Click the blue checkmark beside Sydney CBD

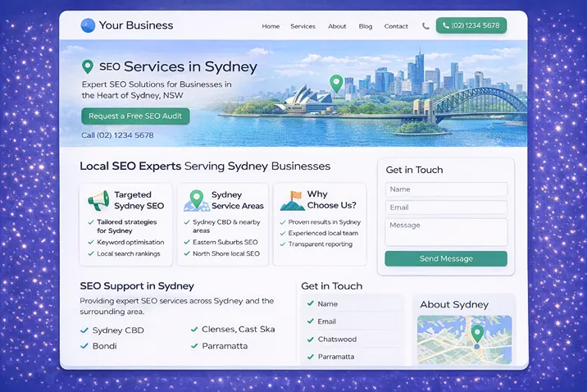pyautogui.click(x=84, y=330)
